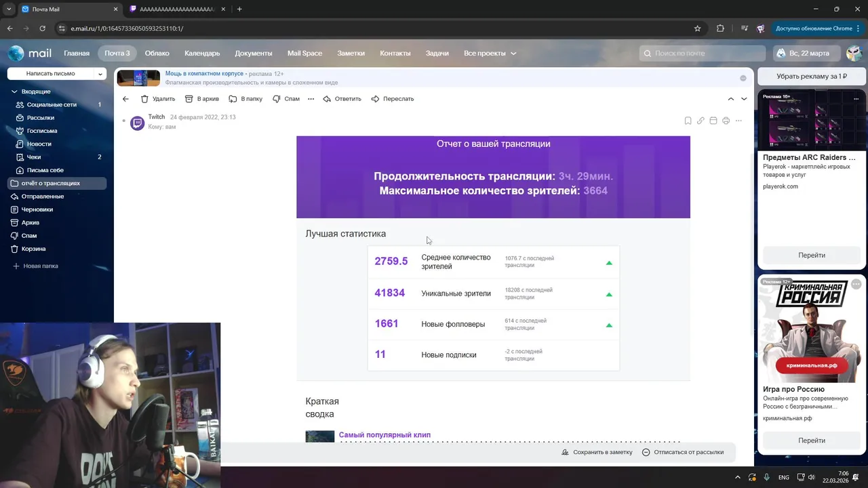The height and width of the screenshot is (488, 868).
Task: Click the Twitch sender avatar
Action: (138, 123)
